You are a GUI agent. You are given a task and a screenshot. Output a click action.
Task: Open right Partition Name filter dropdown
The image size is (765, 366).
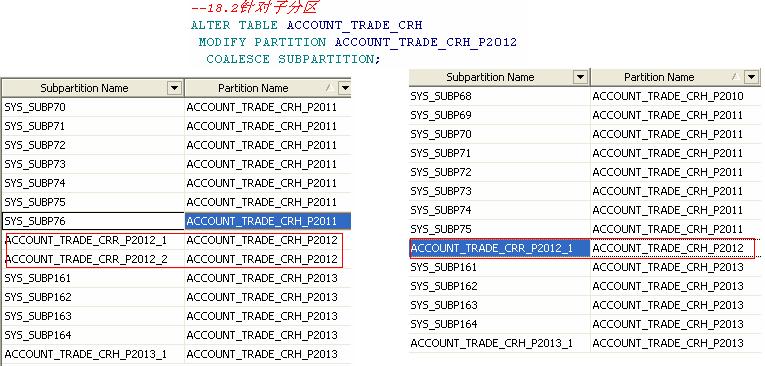point(752,77)
